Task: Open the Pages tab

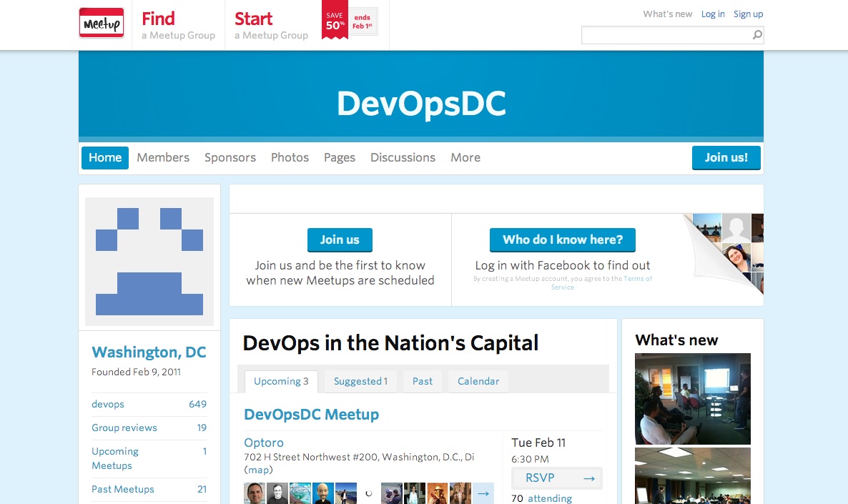Action: pyautogui.click(x=340, y=157)
